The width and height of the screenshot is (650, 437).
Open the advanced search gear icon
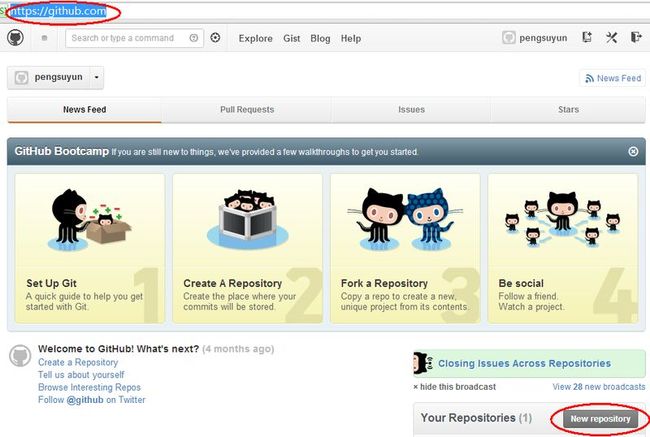[x=215, y=38]
